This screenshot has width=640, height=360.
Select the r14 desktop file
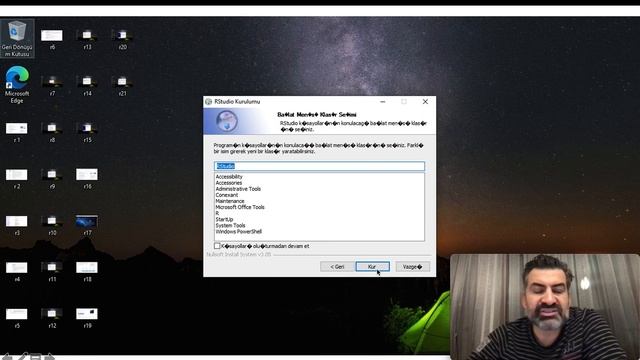pyautogui.click(x=87, y=85)
